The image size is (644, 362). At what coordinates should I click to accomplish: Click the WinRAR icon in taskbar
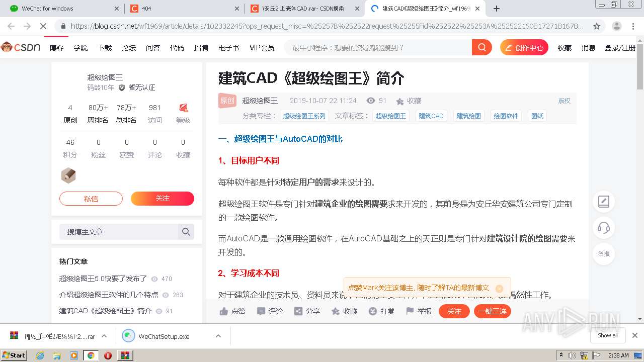click(125, 355)
